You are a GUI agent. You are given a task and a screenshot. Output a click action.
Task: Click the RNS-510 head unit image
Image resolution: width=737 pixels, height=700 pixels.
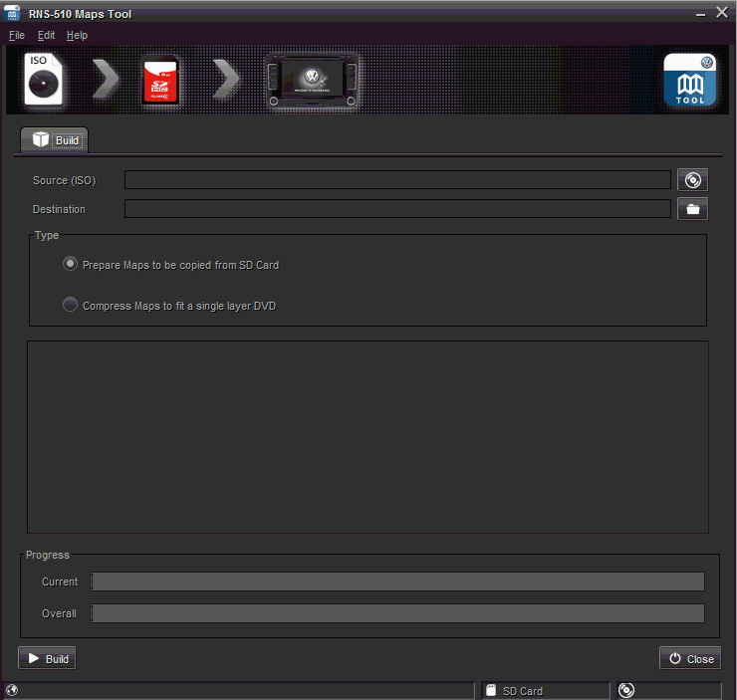click(313, 82)
